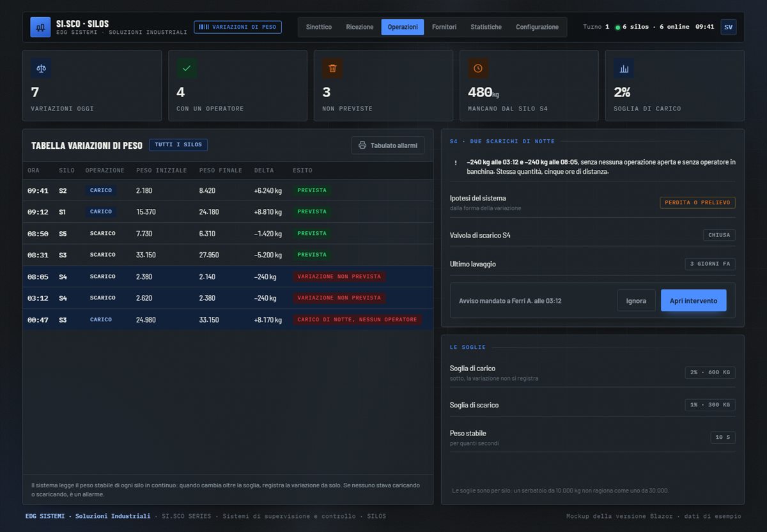This screenshot has width=767, height=532.
Task: Change the Peso stabile seconds value
Action: [723, 437]
